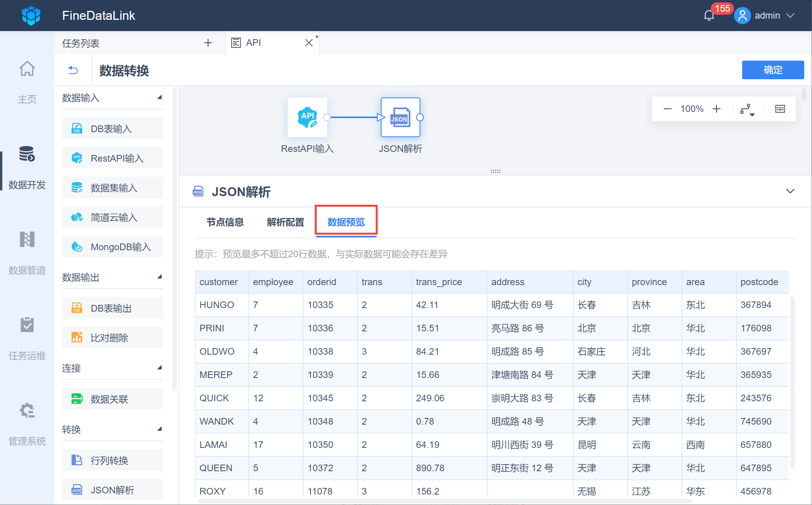Switch to the 节点信息 tab
This screenshot has width=812, height=505.
[x=225, y=222]
